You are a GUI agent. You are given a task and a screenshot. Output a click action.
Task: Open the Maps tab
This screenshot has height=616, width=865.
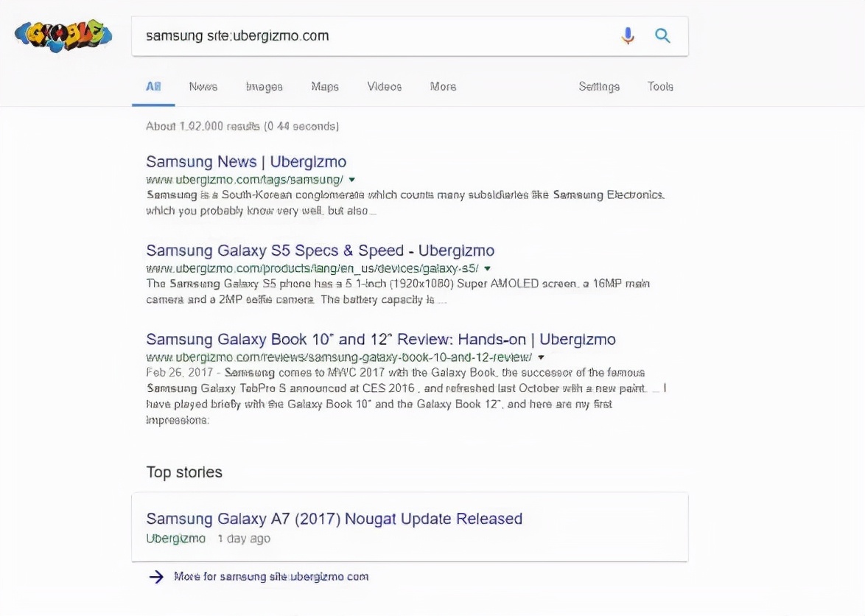325,87
